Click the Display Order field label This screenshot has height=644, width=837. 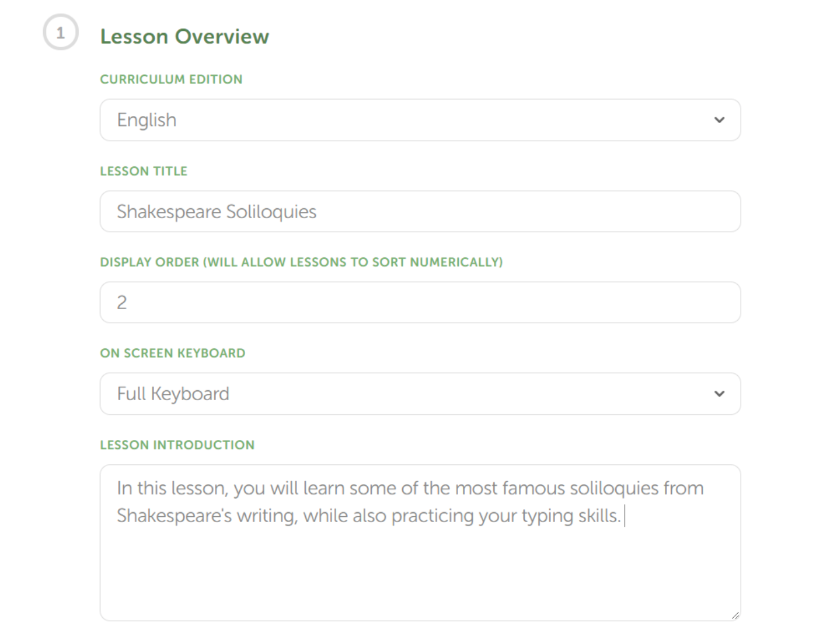click(301, 262)
